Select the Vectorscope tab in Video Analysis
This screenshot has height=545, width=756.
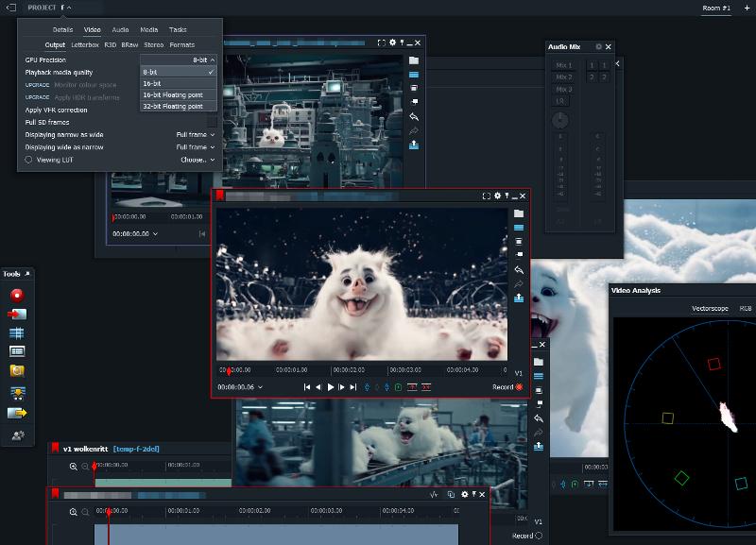[710, 309]
